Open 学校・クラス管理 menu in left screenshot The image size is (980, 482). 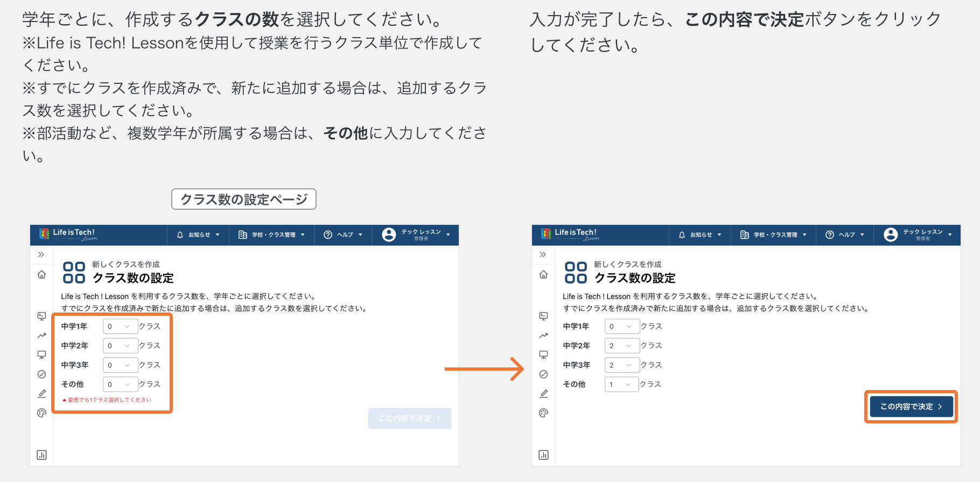tap(271, 235)
